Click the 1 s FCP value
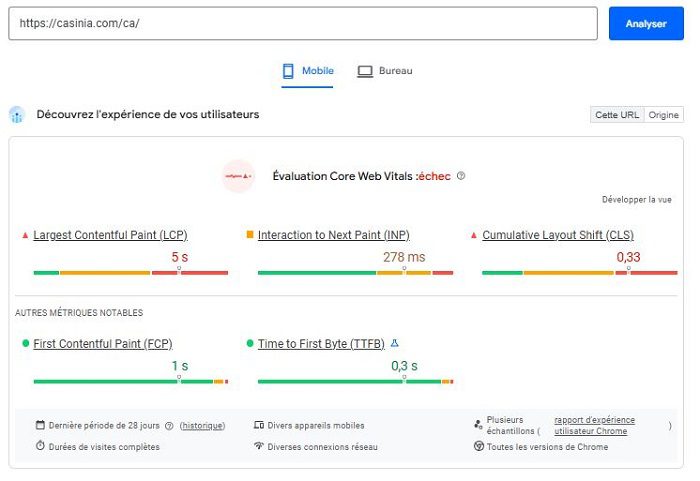This screenshot has width=700, height=481. [180, 366]
